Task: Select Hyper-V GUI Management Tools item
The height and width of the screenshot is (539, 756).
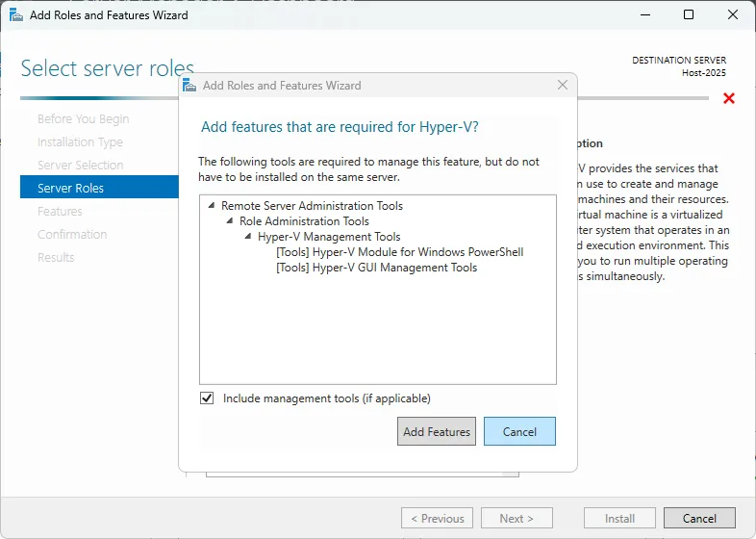Action: 376,268
